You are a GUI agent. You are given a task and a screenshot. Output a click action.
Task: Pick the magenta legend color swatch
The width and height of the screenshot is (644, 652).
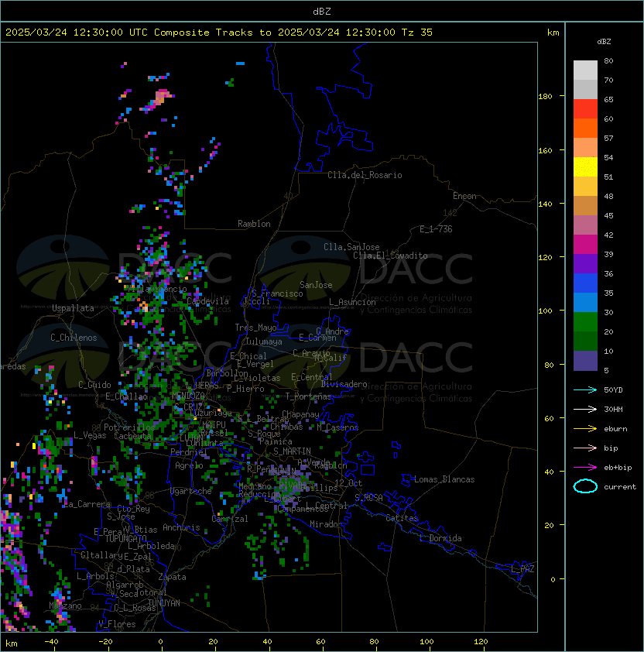(x=585, y=244)
